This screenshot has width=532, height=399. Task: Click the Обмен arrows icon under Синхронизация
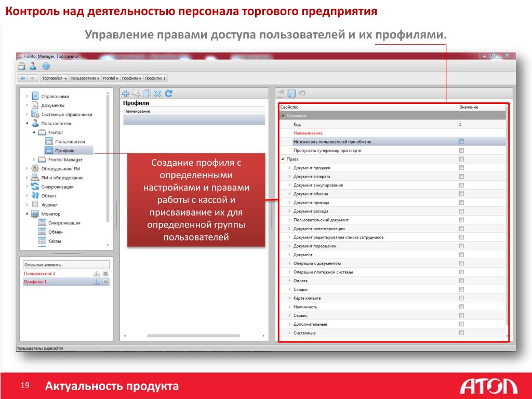click(35, 195)
